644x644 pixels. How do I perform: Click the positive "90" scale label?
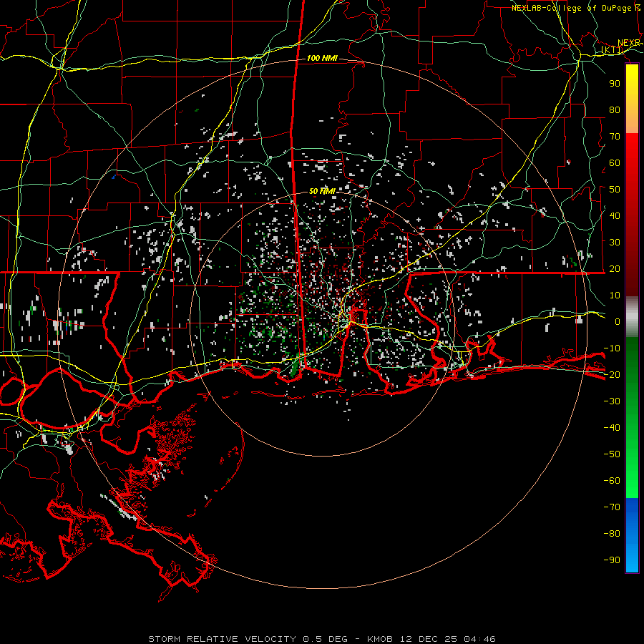pyautogui.click(x=615, y=84)
